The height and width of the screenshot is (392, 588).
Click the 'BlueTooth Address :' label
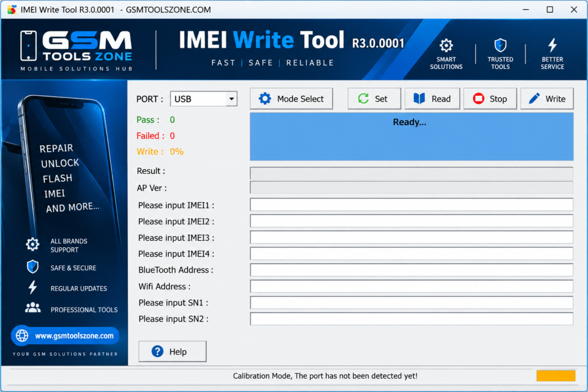tap(176, 270)
